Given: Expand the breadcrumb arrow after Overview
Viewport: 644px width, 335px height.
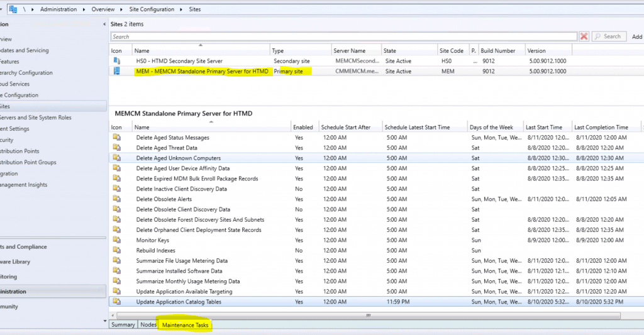Looking at the screenshot, I should point(122,9).
